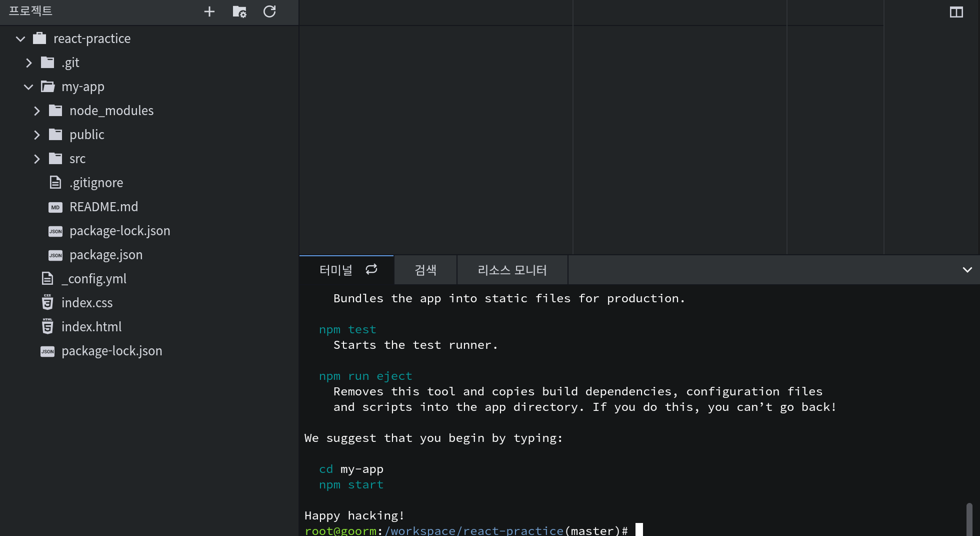
Task: Click the index.css CSS icon
Action: [x=47, y=302]
